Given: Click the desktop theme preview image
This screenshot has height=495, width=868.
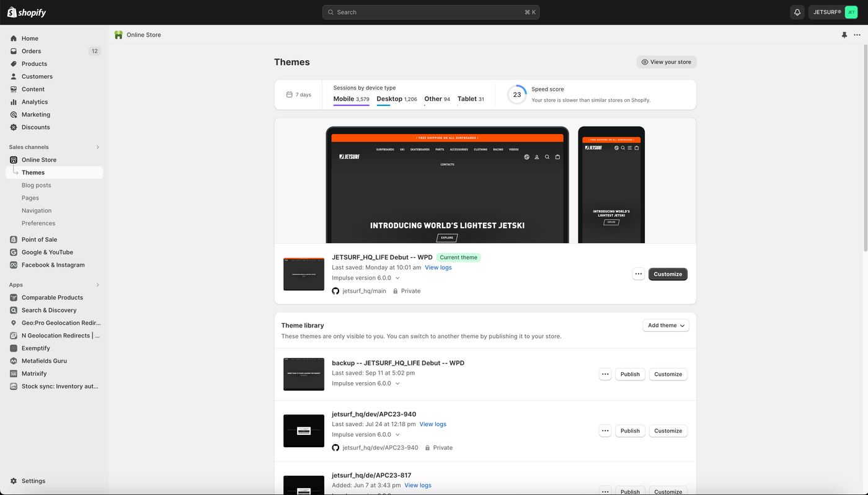Looking at the screenshot, I should [x=447, y=185].
